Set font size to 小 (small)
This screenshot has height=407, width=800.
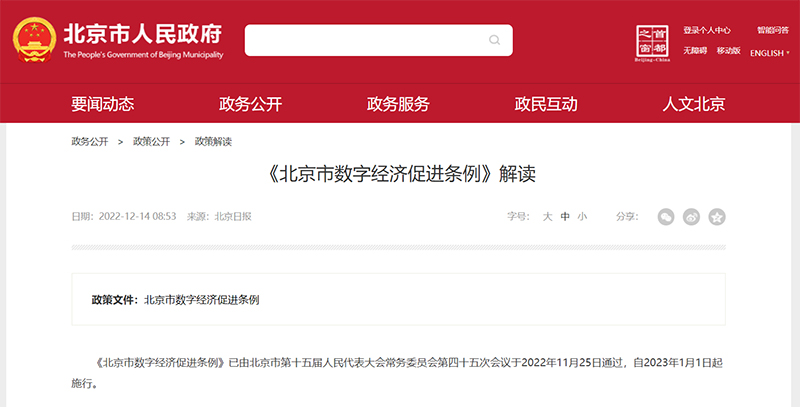coord(582,216)
